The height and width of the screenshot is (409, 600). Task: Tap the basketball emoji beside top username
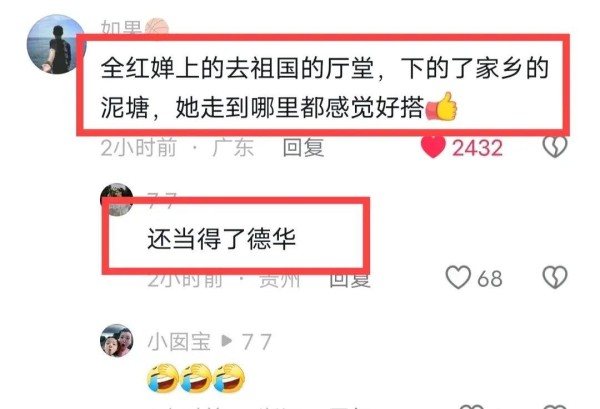[x=157, y=27]
